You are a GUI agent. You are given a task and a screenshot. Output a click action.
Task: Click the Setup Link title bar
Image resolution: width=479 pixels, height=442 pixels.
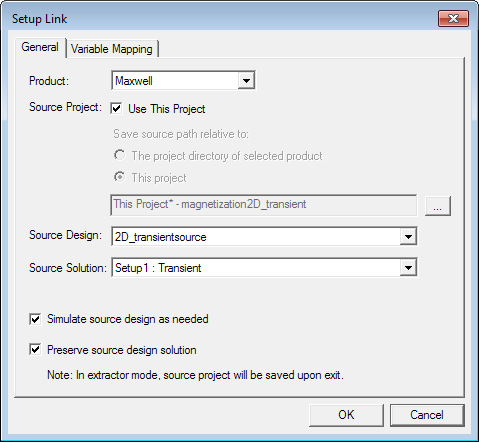[x=220, y=19]
